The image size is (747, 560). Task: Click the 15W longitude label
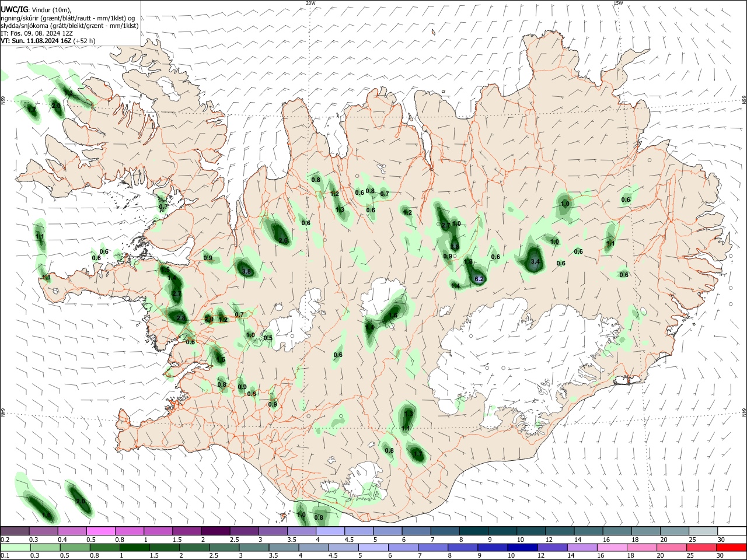coord(618,3)
